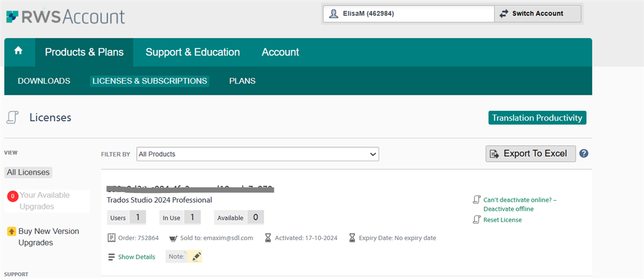Click the Trados Studio 2024 Professional title
The width and height of the screenshot is (644, 279).
tap(159, 200)
